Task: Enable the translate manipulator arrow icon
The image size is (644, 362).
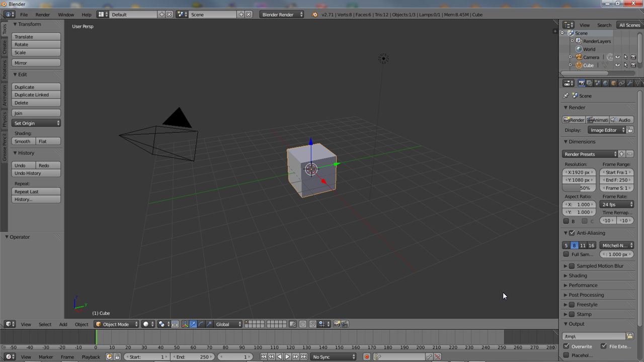Action: (x=193, y=324)
